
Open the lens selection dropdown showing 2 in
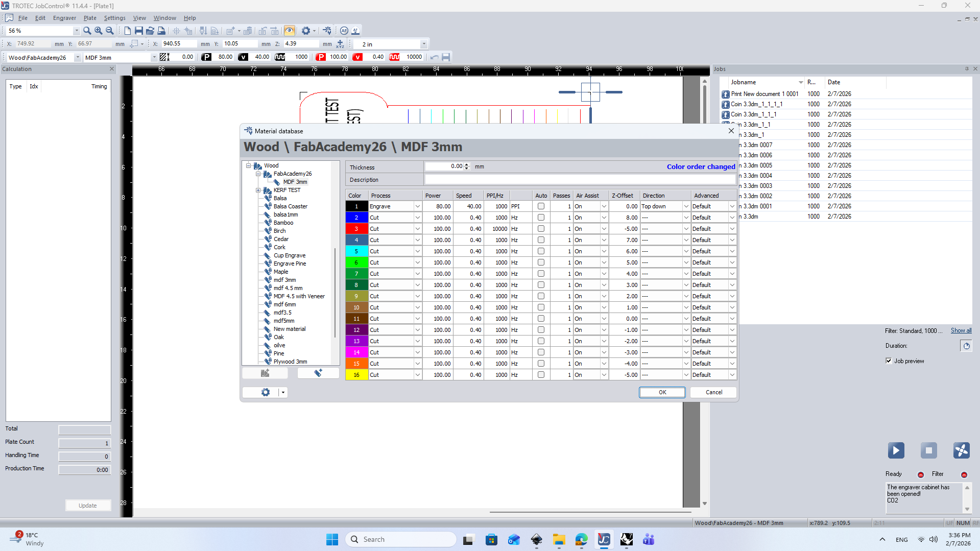coord(423,44)
